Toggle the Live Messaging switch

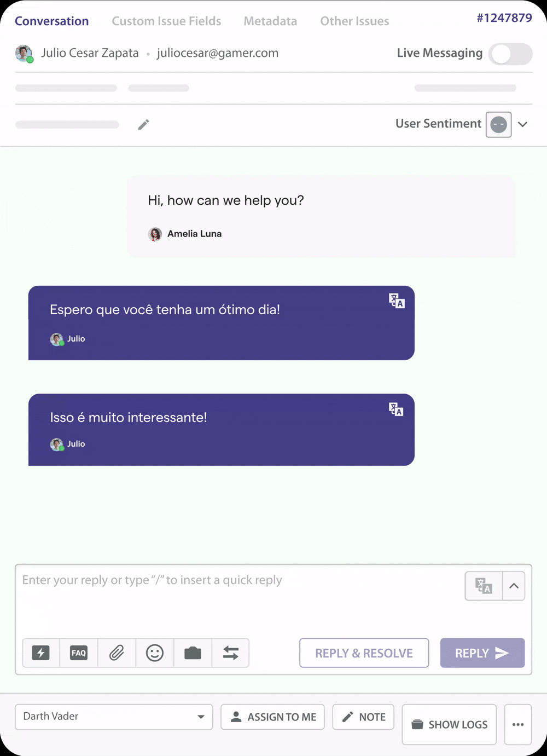(x=510, y=54)
